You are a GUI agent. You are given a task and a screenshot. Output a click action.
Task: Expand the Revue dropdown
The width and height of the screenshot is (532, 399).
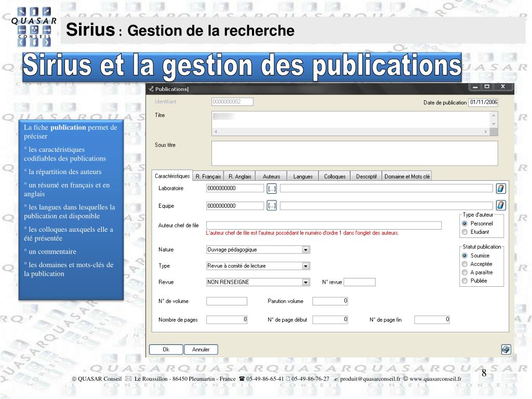click(x=305, y=282)
